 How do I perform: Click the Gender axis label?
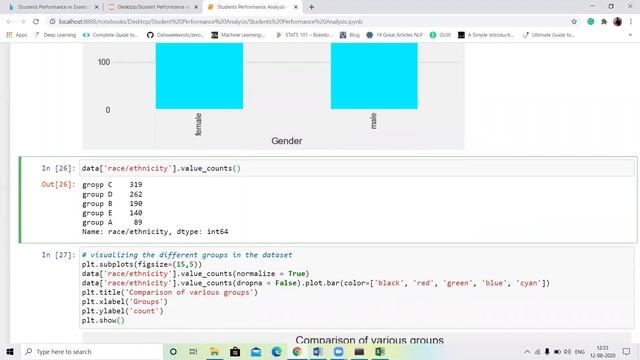287,141
